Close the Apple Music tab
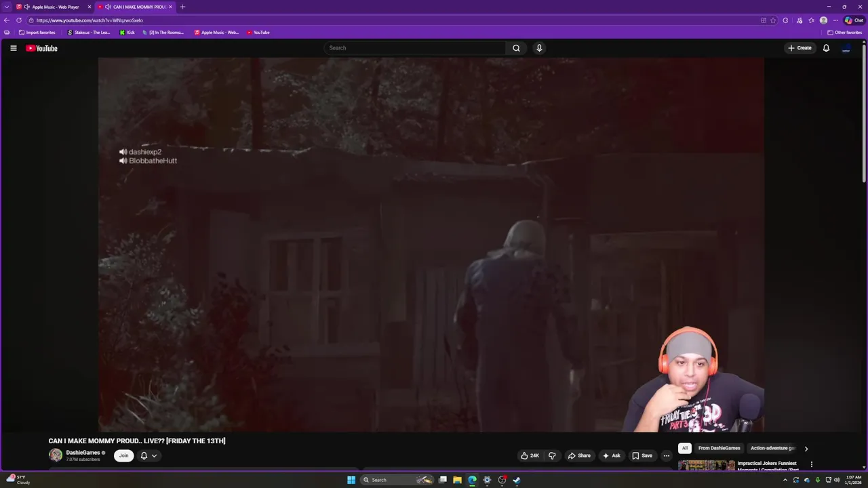This screenshot has width=868, height=488. click(89, 7)
